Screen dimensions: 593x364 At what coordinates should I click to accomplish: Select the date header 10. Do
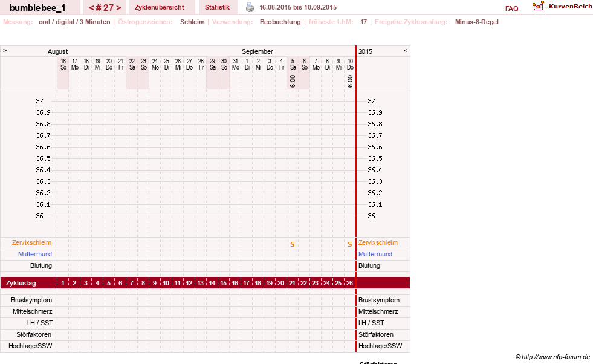pyautogui.click(x=351, y=64)
